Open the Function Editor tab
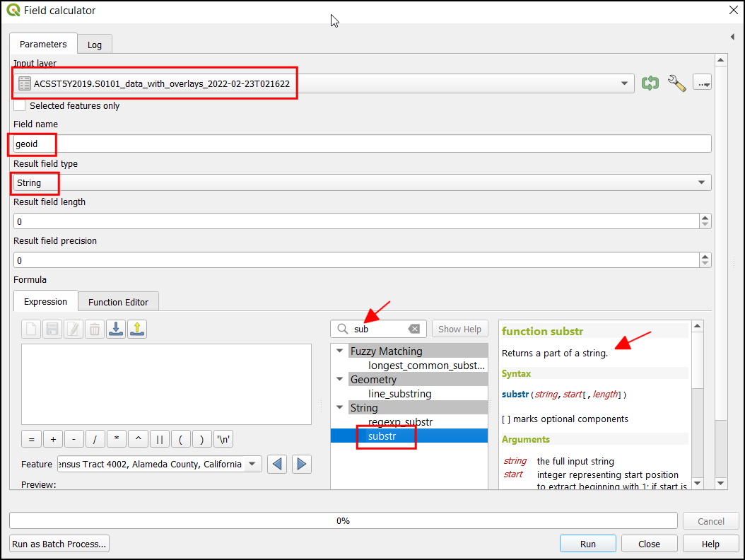Viewport: 745px width, 560px height. click(x=118, y=302)
